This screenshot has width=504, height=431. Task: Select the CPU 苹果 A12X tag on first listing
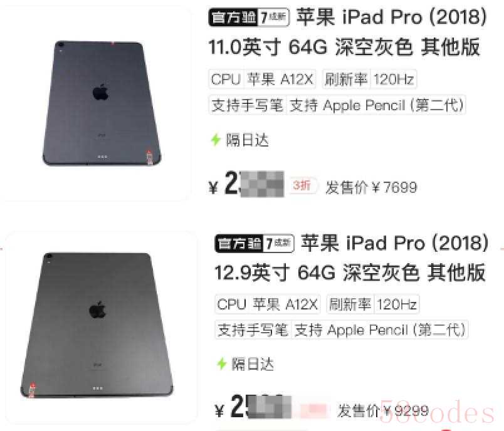pos(262,79)
